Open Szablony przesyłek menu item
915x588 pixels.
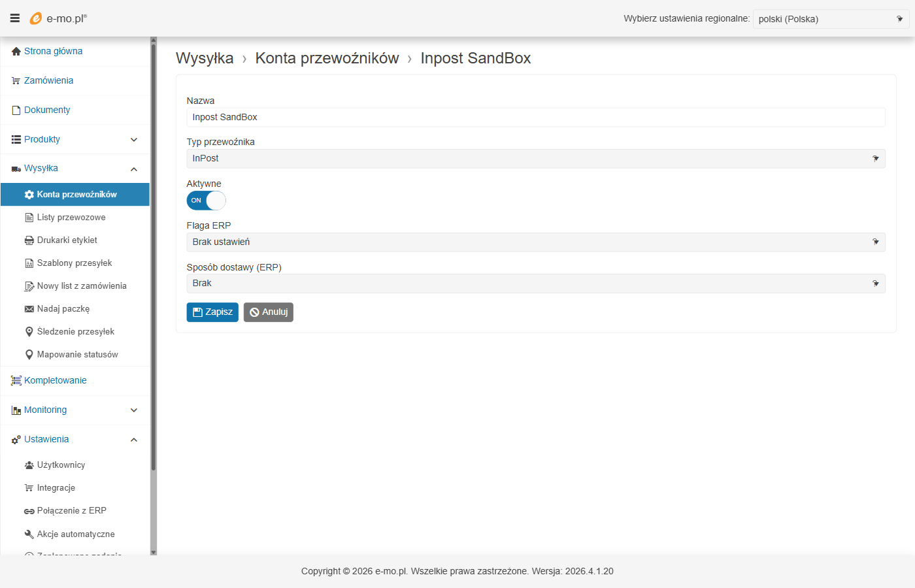pos(75,263)
